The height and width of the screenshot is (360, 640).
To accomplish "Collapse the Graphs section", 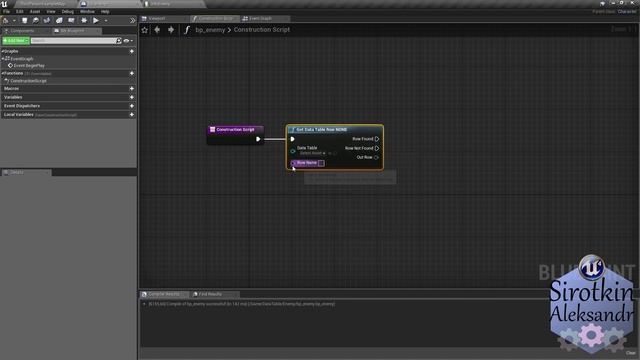I will click(2, 51).
